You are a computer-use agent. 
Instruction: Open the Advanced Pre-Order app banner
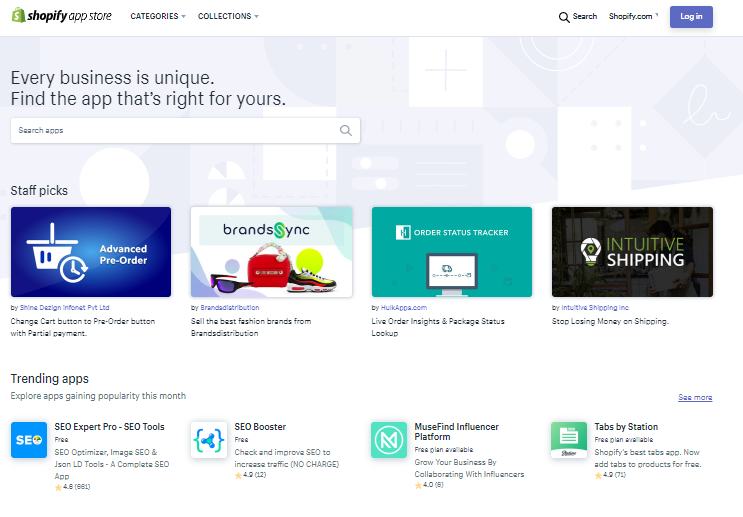[91, 252]
